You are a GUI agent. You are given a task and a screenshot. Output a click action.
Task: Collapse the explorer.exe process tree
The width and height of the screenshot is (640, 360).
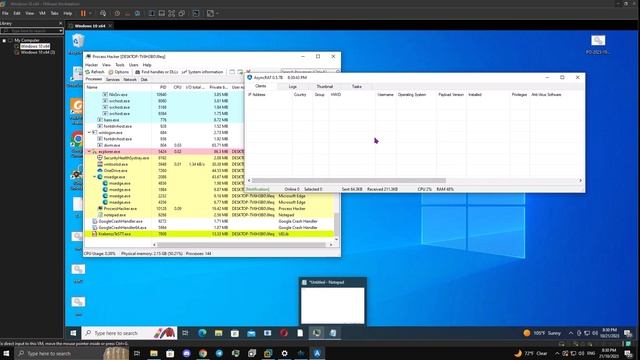[x=89, y=151]
